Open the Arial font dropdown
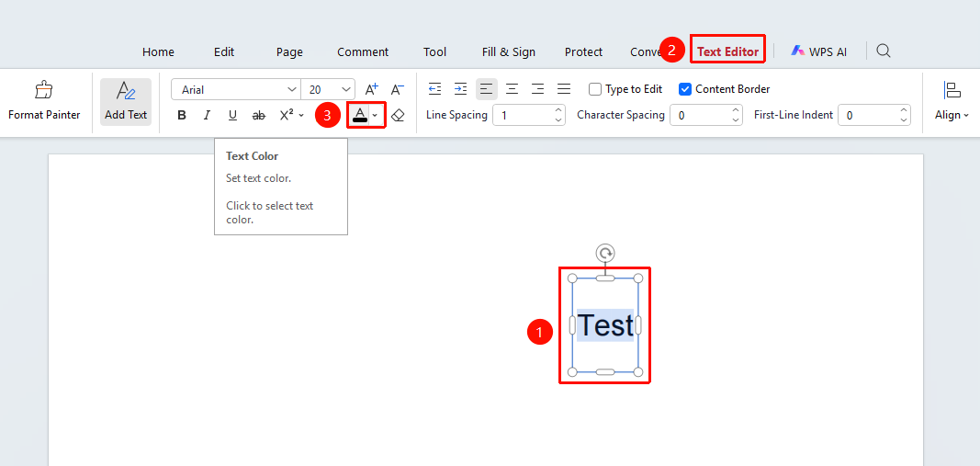The height and width of the screenshot is (466, 980). click(236, 89)
